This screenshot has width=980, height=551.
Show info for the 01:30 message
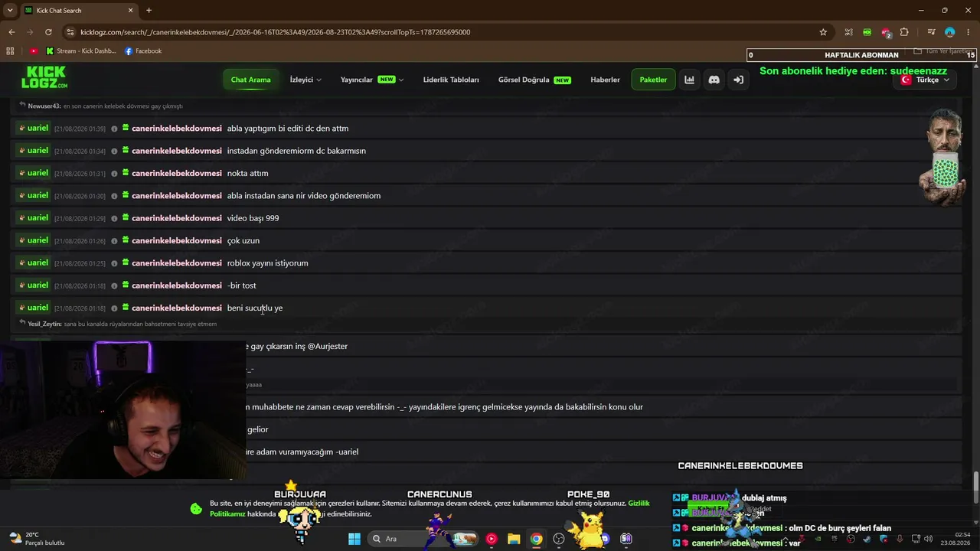114,196
